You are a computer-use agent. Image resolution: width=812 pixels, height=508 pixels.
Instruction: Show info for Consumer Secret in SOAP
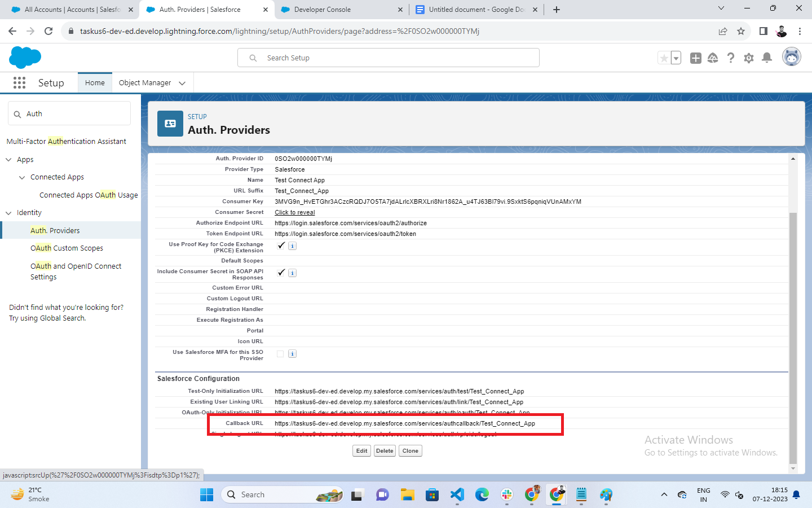[292, 273]
